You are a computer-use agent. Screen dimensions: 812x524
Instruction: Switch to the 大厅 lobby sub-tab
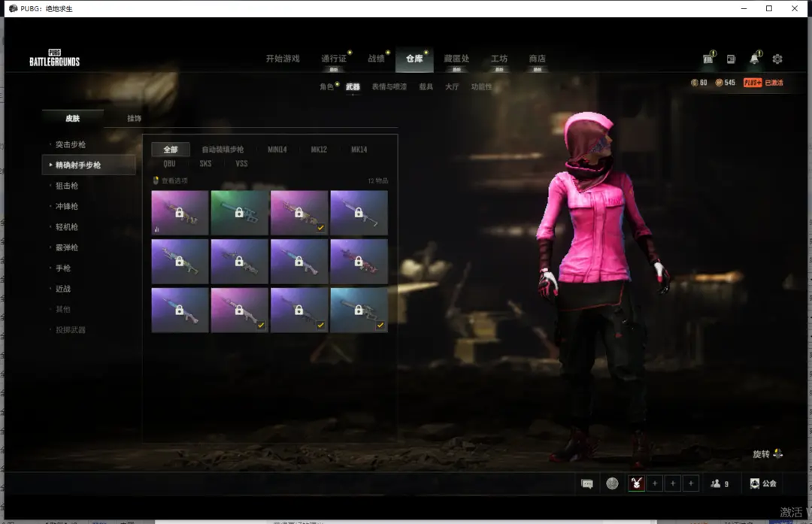(452, 86)
